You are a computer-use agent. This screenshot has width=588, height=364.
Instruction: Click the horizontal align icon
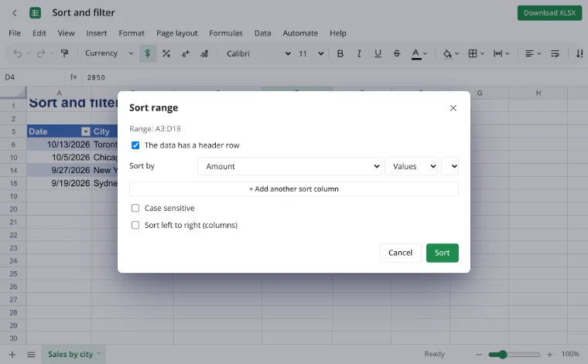coord(529,53)
